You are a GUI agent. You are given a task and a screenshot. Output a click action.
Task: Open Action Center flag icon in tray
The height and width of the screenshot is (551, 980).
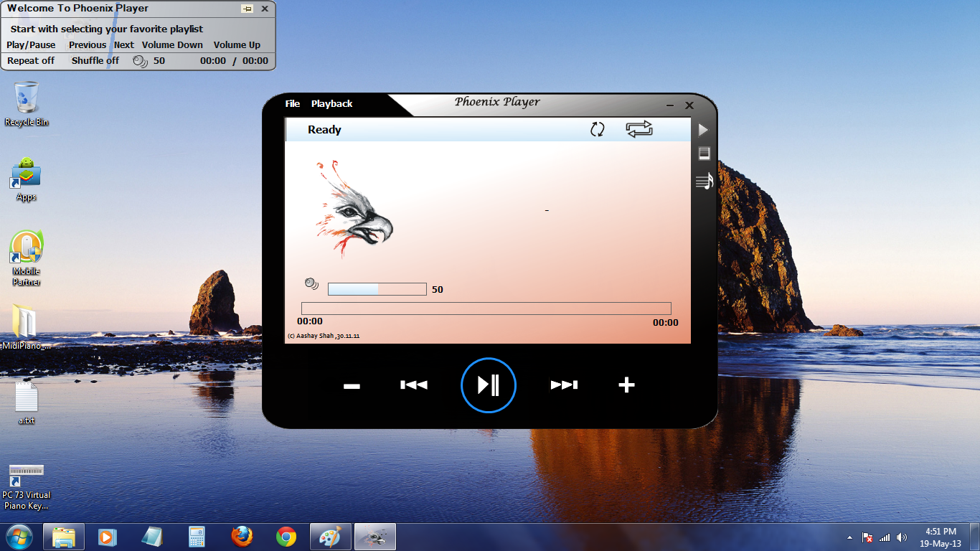click(x=867, y=537)
